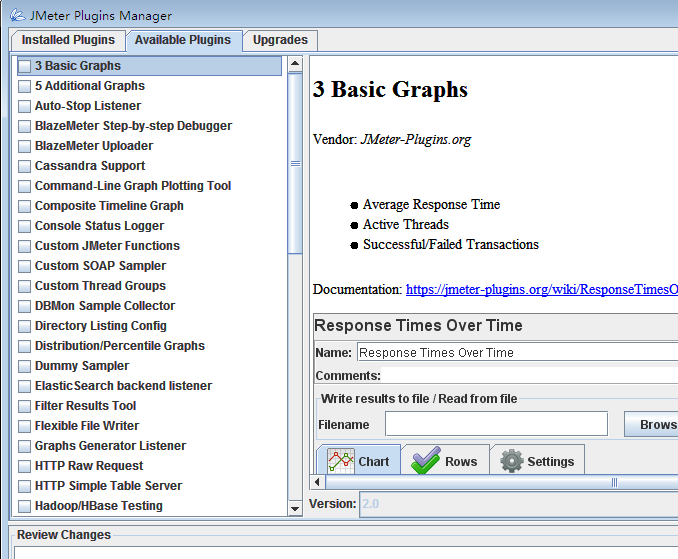Check the Dummy Sampler checkbox
The image size is (678, 559).
[25, 366]
